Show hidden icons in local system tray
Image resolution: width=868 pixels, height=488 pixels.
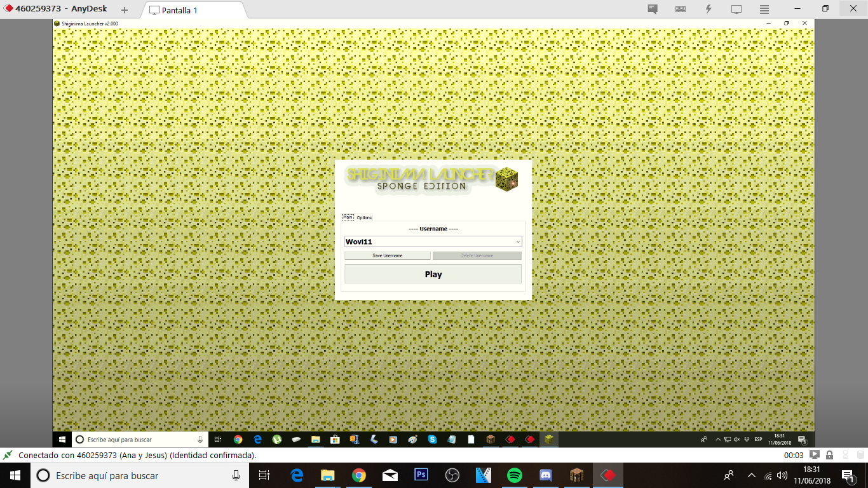751,475
